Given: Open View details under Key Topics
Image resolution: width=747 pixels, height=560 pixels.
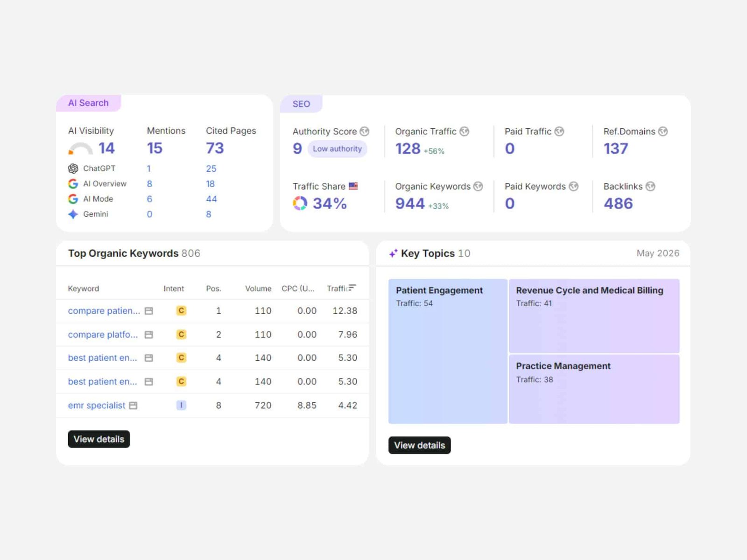Looking at the screenshot, I should pyautogui.click(x=420, y=445).
